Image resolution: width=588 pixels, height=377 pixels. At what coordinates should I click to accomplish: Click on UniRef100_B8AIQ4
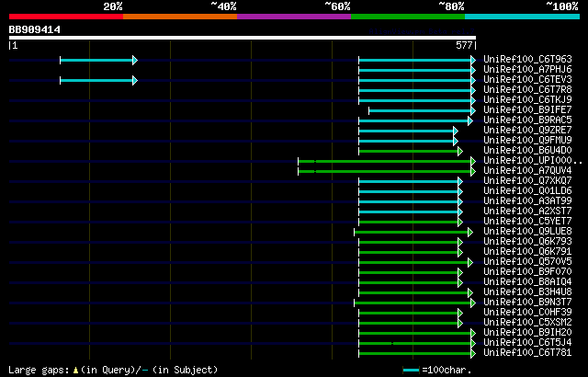tap(527, 282)
